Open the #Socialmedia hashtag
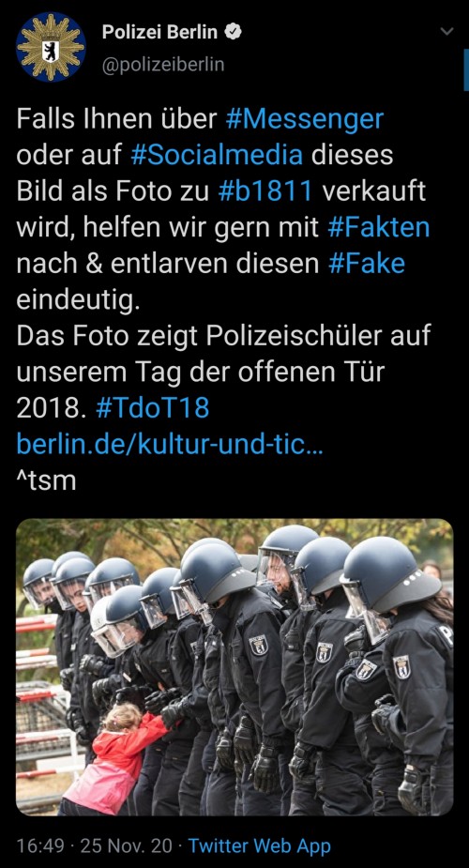 tap(217, 156)
